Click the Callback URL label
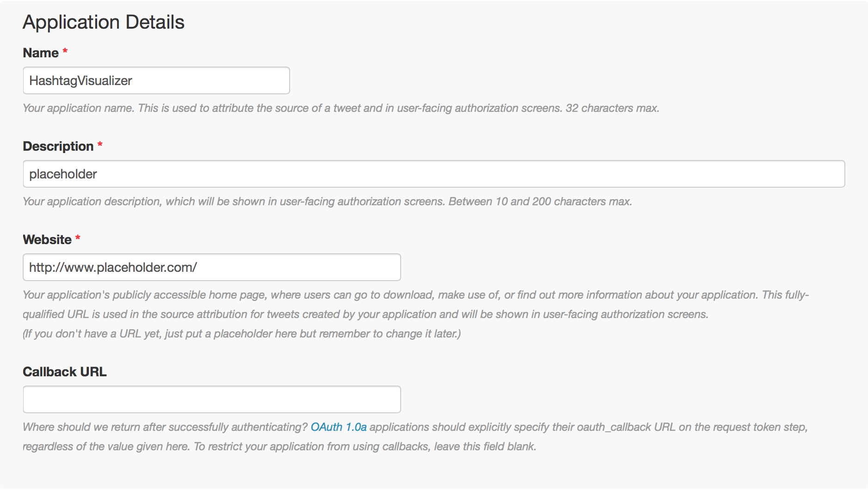This screenshot has width=868, height=490. click(x=65, y=372)
